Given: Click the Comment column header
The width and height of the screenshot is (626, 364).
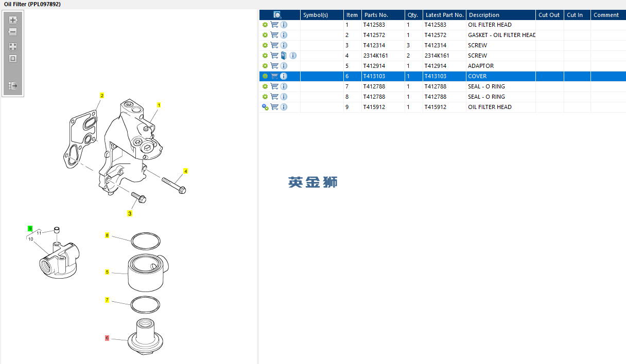Looking at the screenshot, I should 608,15.
